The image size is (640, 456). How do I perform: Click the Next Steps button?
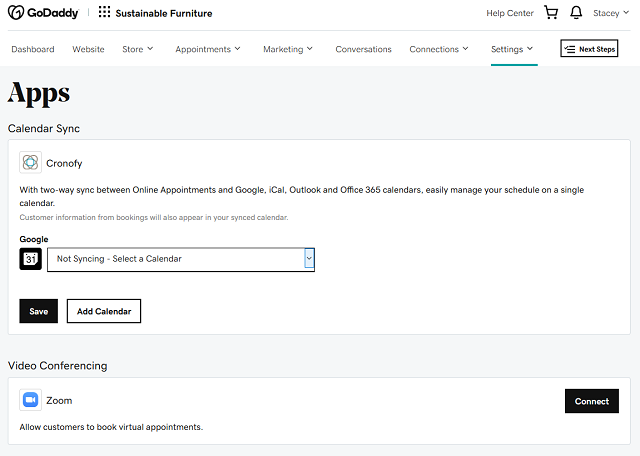point(589,49)
